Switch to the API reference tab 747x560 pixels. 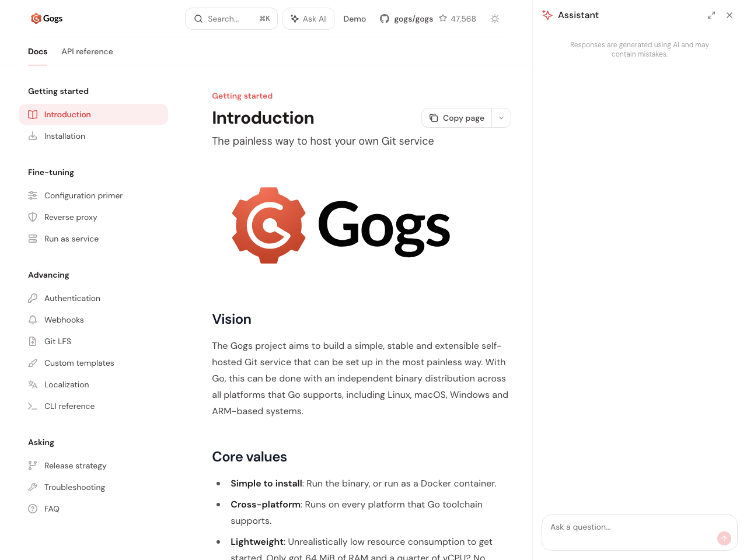click(87, 51)
